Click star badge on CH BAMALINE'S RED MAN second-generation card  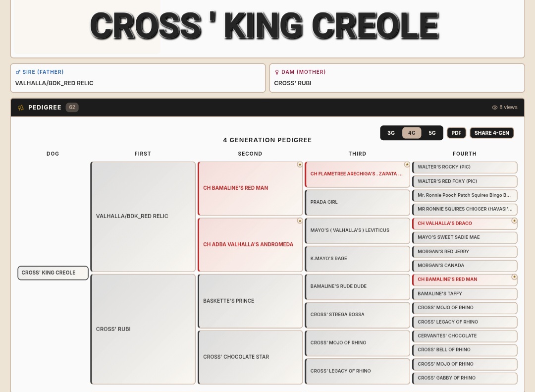point(300,165)
